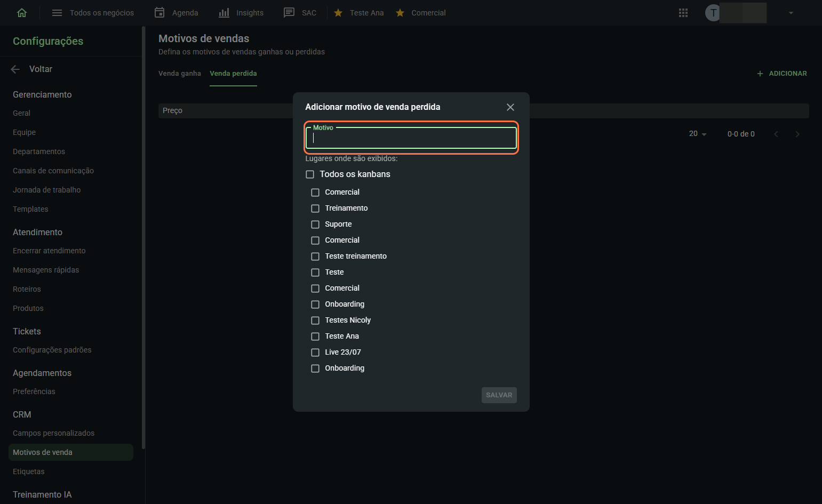Open the SAC chat icon

(289, 13)
